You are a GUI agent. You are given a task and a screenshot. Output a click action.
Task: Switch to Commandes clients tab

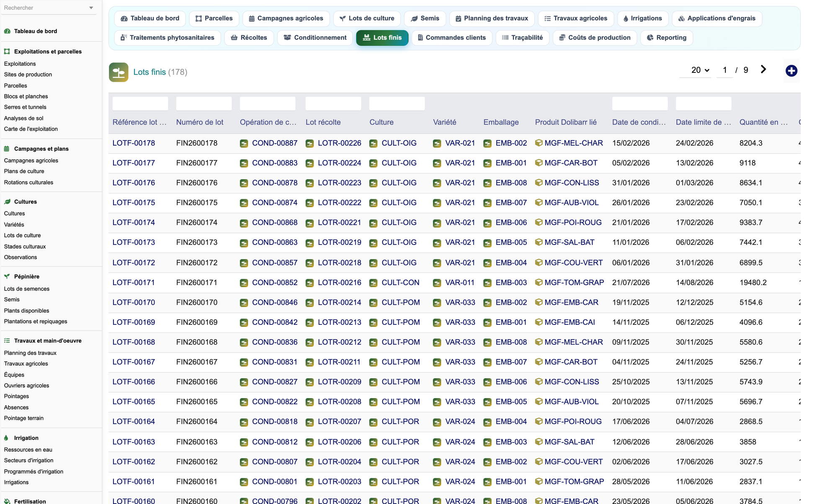click(x=452, y=38)
